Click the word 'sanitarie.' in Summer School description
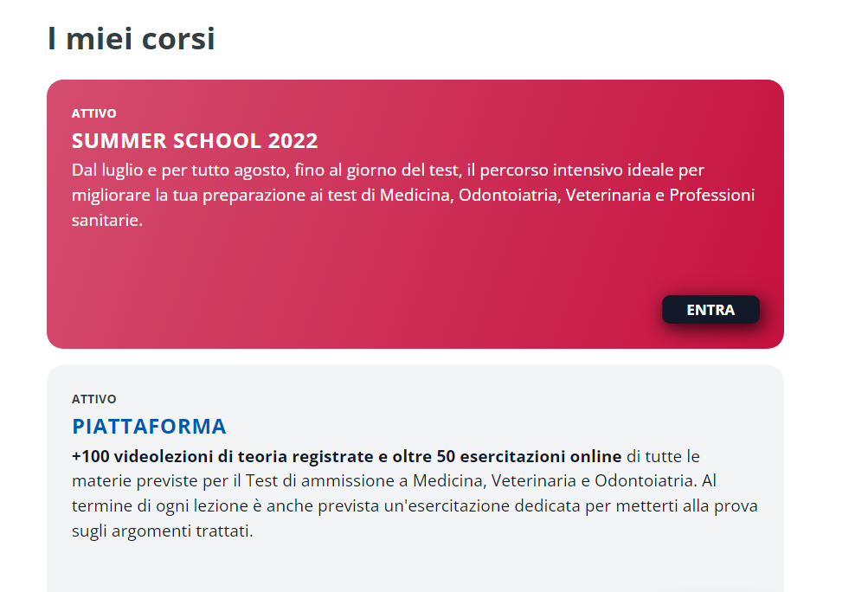The height and width of the screenshot is (592, 868). pos(106,221)
